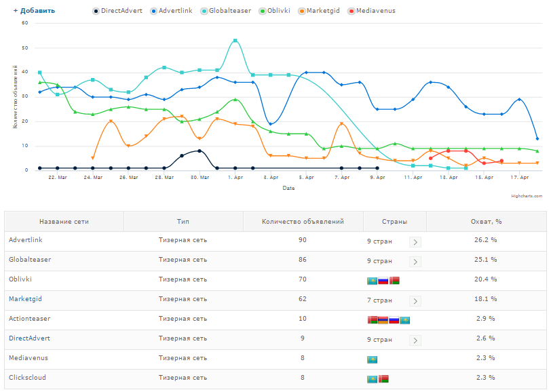The height and width of the screenshot is (392, 551).
Task: Click the 26.2 % coverage value
Action: [486, 240]
